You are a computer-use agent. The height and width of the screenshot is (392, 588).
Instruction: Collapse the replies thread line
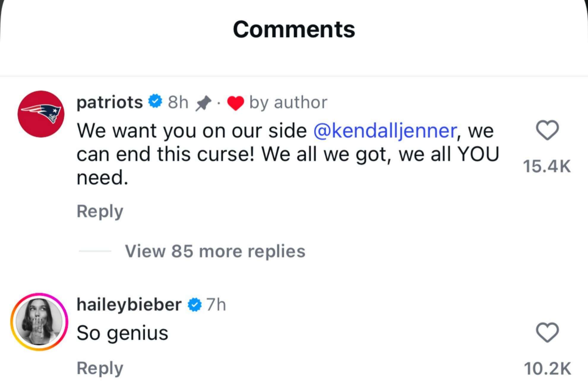click(95, 252)
